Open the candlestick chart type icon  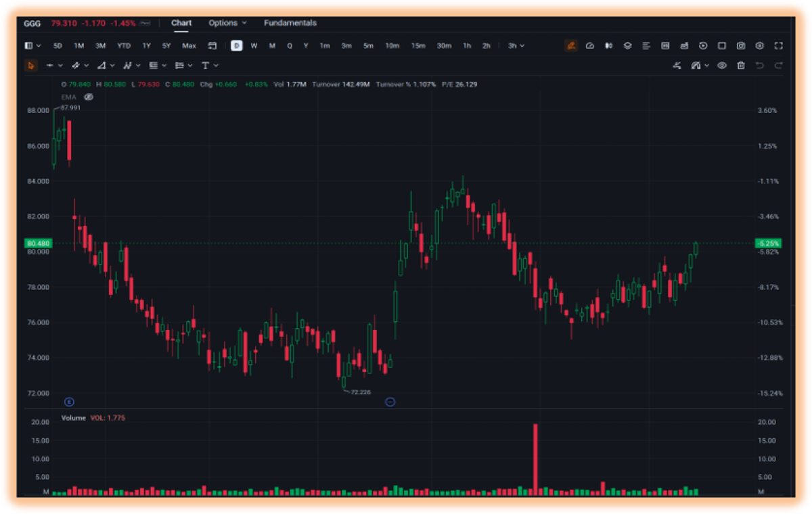(608, 46)
